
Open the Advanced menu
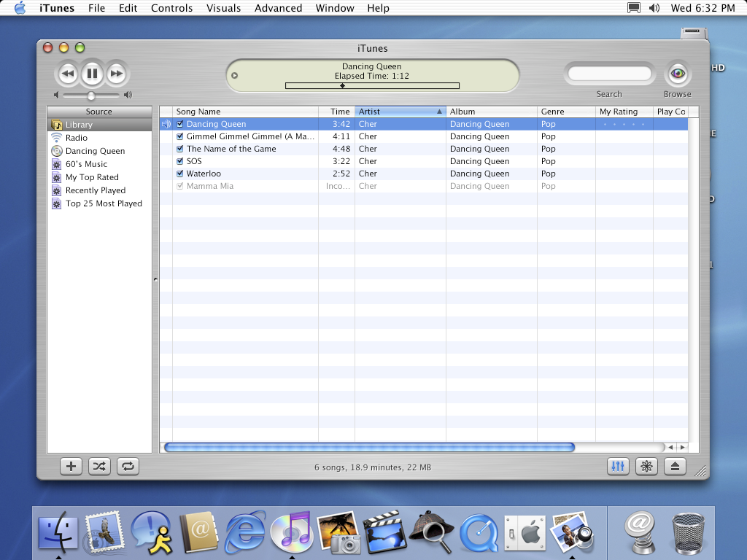(278, 8)
